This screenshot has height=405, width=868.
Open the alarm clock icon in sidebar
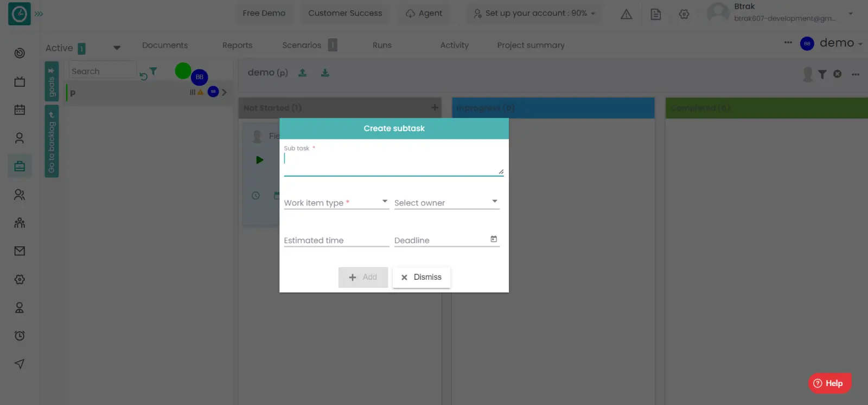pyautogui.click(x=20, y=336)
